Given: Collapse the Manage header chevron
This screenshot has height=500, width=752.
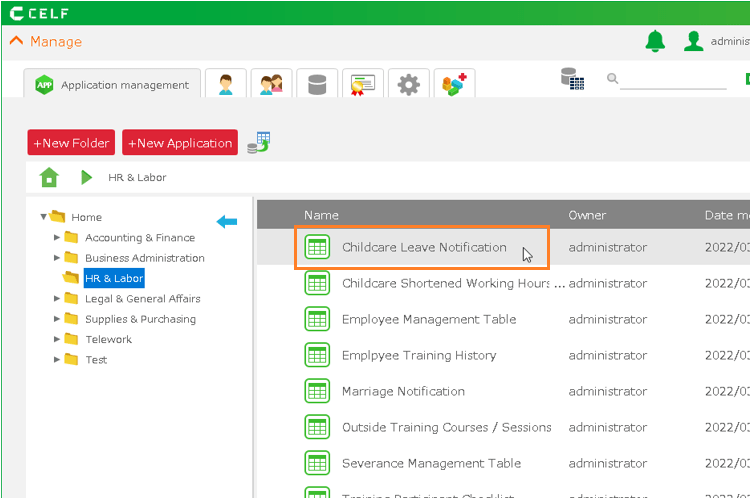Looking at the screenshot, I should [16, 41].
